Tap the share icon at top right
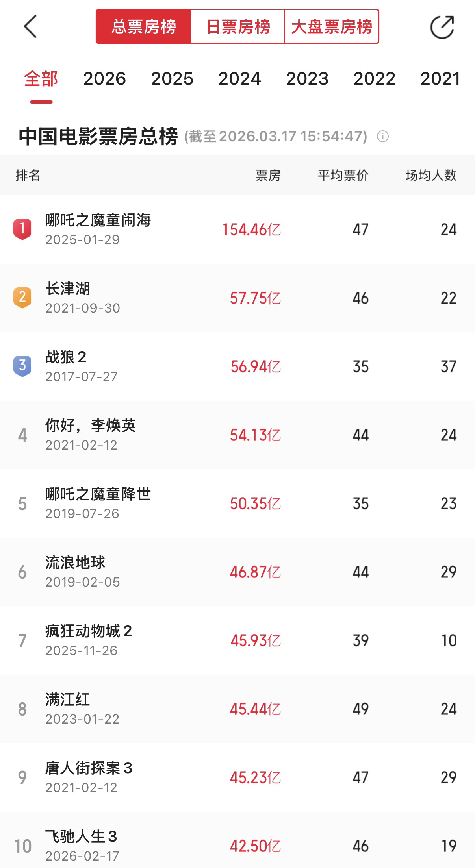This screenshot has width=475, height=868. pos(442,27)
